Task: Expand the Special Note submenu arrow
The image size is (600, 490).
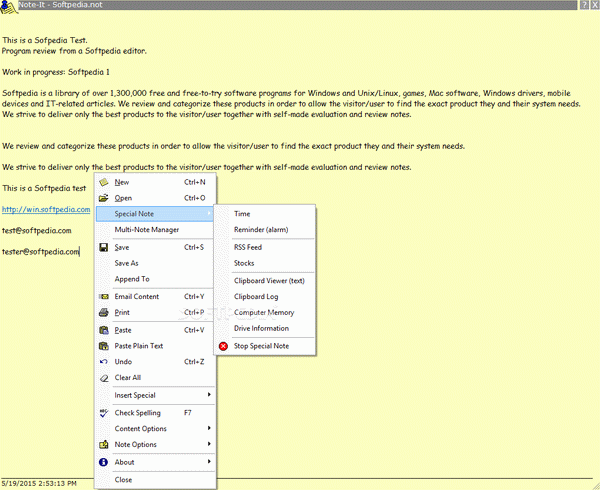Action: pos(209,213)
